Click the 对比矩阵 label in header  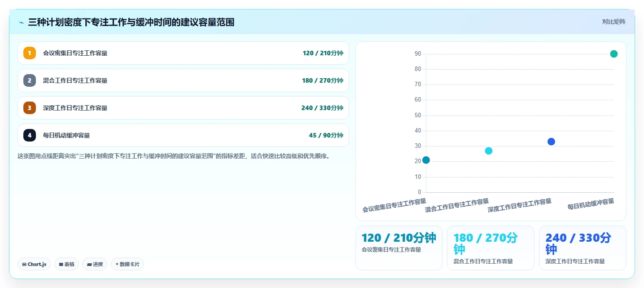613,22
